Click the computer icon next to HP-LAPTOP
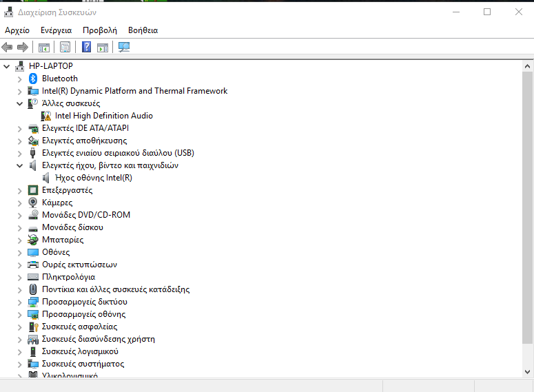The height and width of the screenshot is (392, 534). click(x=19, y=66)
